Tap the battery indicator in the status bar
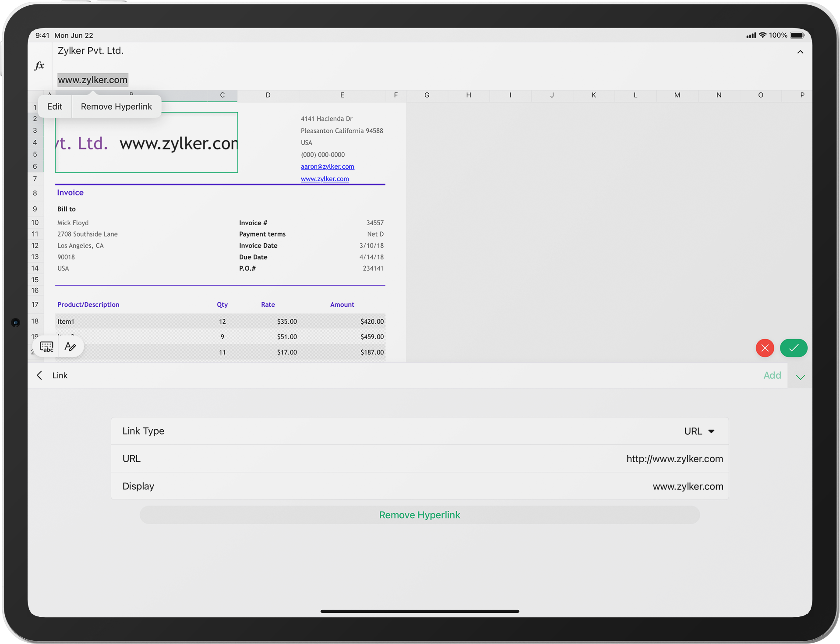This screenshot has width=840, height=644. (x=798, y=35)
